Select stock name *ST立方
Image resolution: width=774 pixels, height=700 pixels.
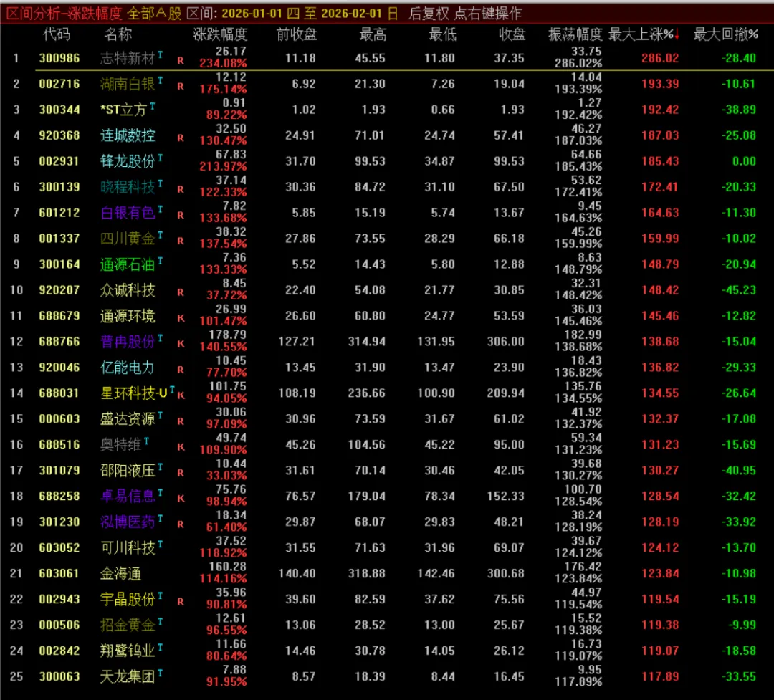123,110
